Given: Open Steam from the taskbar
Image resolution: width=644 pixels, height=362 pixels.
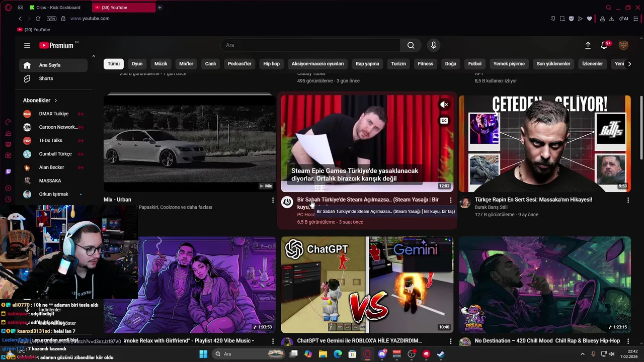Looking at the screenshot, I should (x=441, y=354).
